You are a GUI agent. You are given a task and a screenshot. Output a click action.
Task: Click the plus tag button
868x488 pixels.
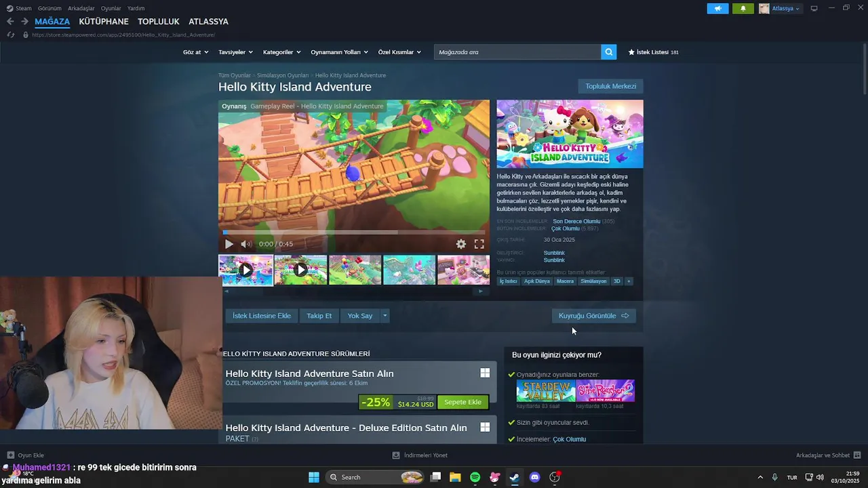(629, 281)
